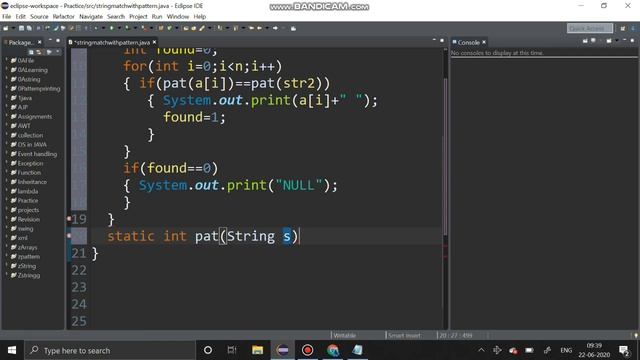The height and width of the screenshot is (360, 640).
Task: Open the Window menu
Action: pos(178,16)
